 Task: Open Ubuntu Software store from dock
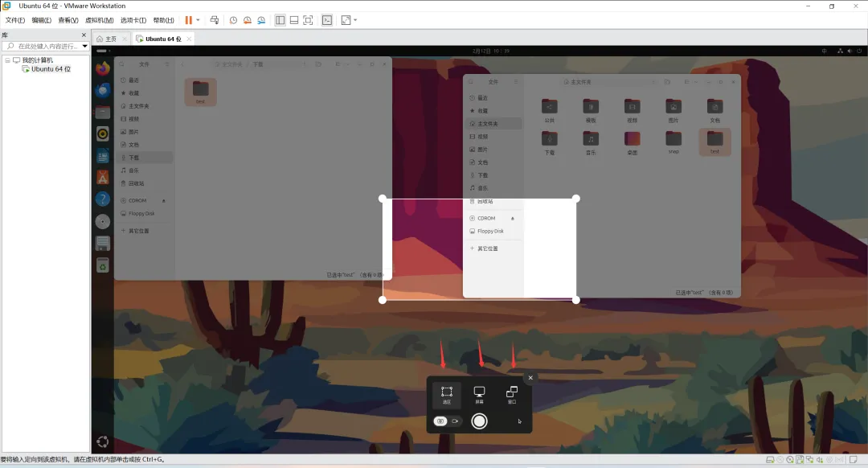102,177
